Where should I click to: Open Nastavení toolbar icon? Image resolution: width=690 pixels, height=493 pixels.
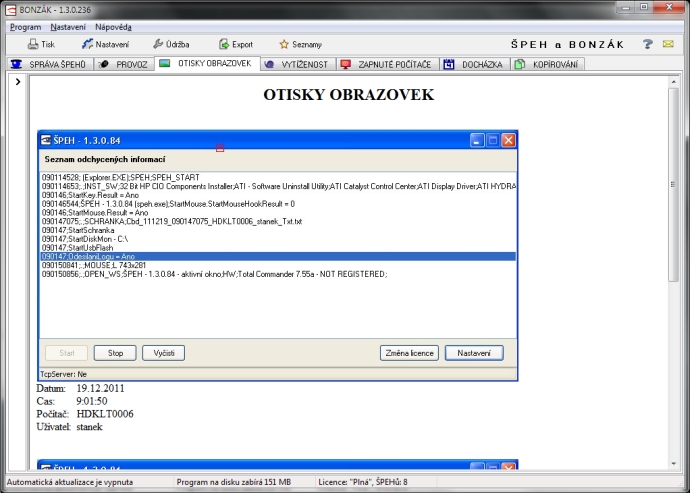(x=87, y=44)
